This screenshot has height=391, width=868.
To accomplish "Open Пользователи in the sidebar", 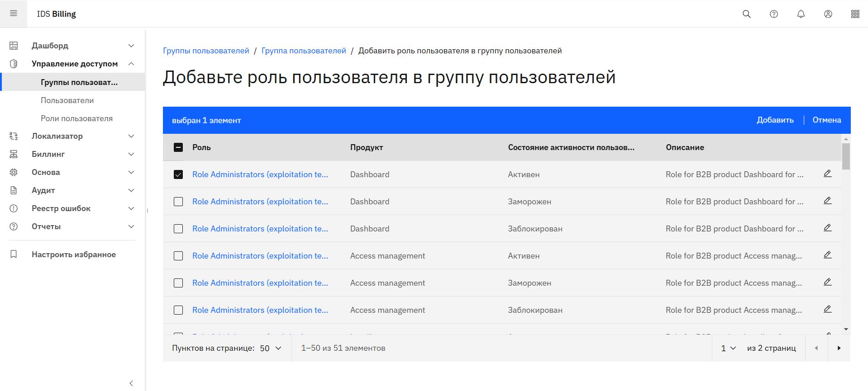I will point(67,100).
